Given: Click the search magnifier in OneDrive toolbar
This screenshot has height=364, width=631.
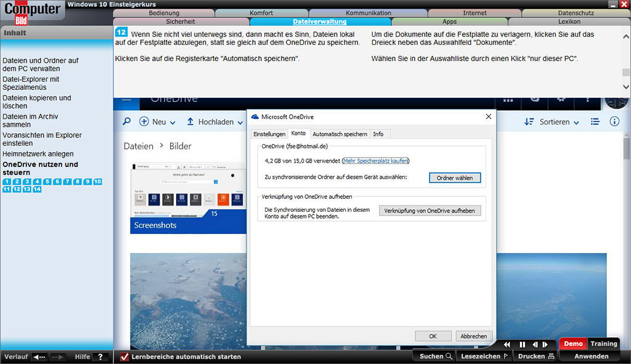Looking at the screenshot, I should [127, 121].
